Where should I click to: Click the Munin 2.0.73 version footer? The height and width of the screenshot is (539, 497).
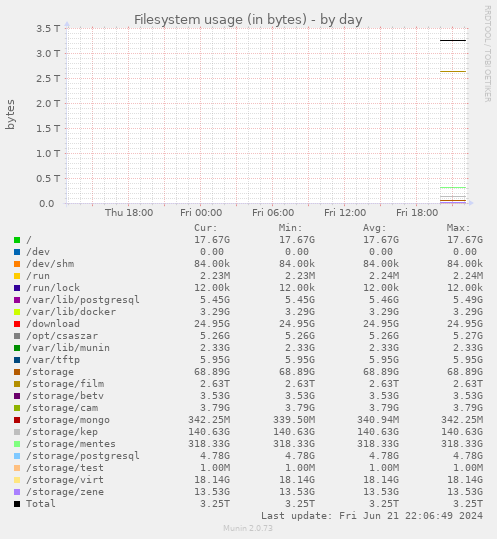pyautogui.click(x=248, y=528)
